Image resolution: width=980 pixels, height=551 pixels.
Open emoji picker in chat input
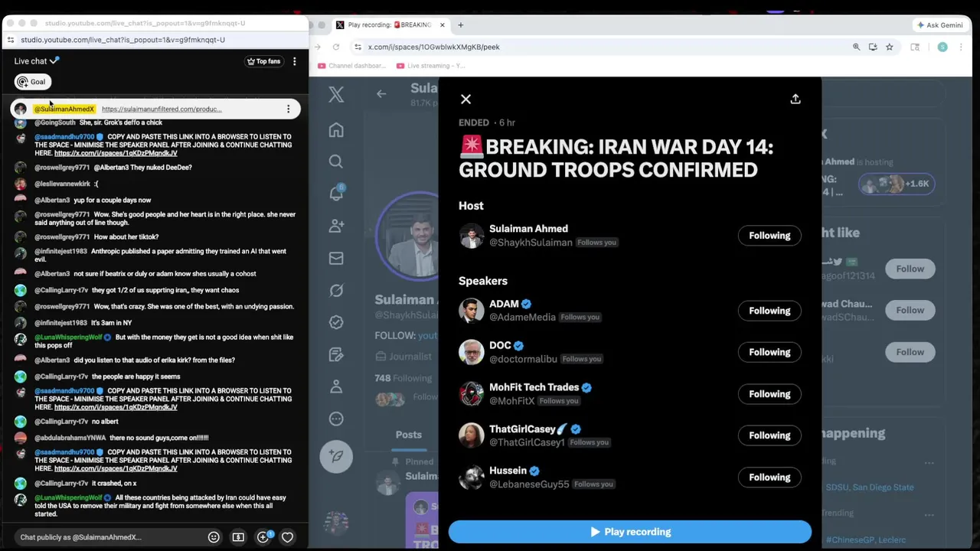click(214, 537)
